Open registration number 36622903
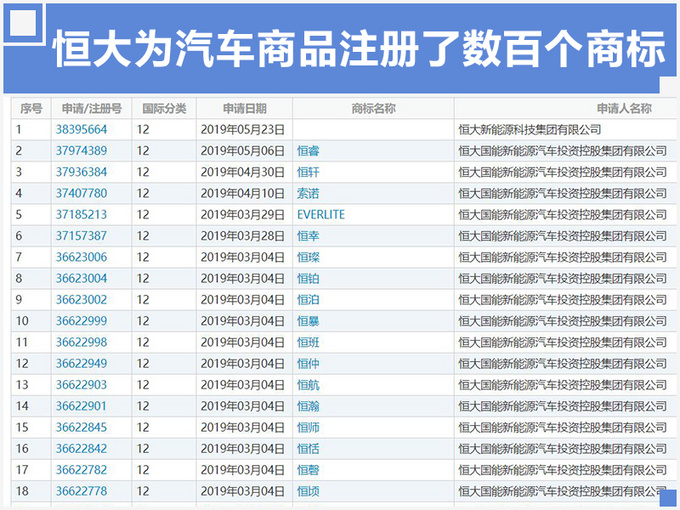This screenshot has width=680, height=510. [81, 384]
